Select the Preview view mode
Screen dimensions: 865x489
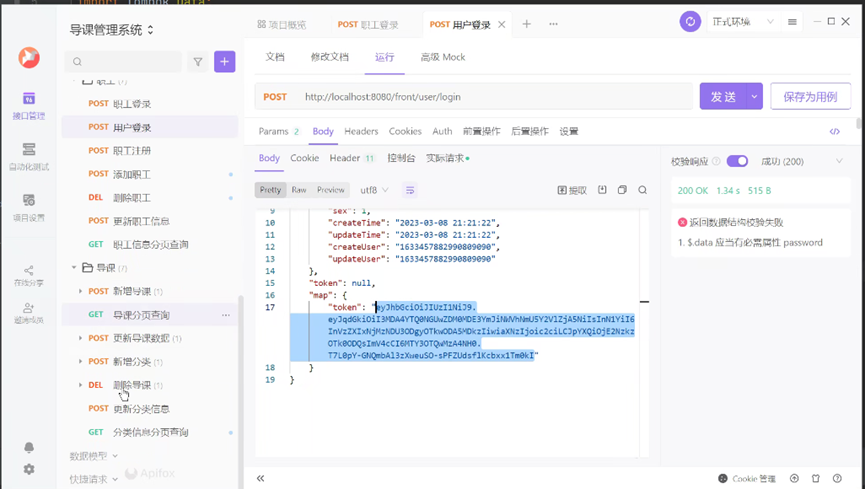click(330, 190)
